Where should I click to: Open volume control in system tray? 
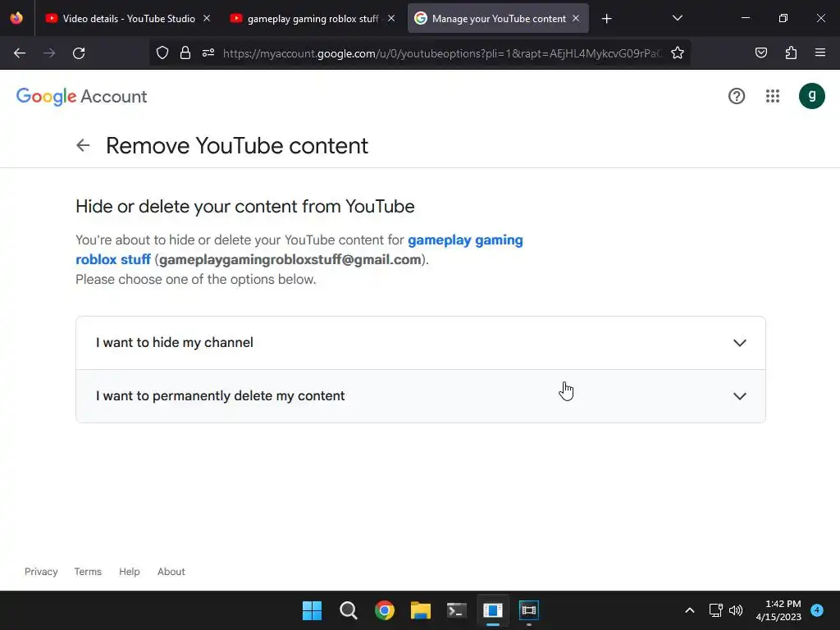[736, 610]
